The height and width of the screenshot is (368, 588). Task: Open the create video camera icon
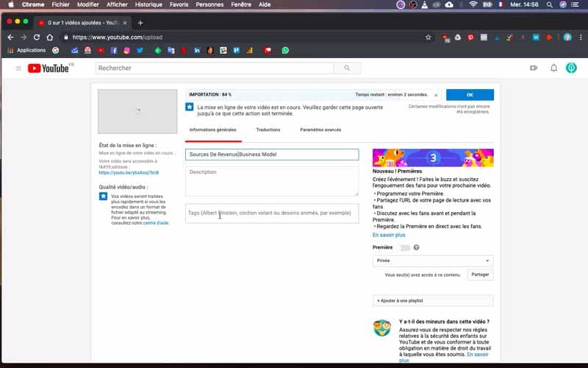pyautogui.click(x=534, y=68)
